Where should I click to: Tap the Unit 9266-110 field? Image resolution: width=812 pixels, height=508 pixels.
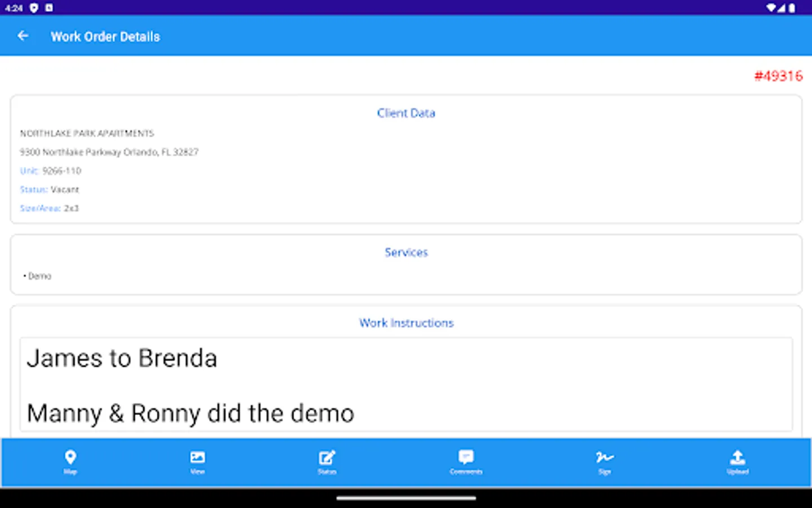coord(51,170)
